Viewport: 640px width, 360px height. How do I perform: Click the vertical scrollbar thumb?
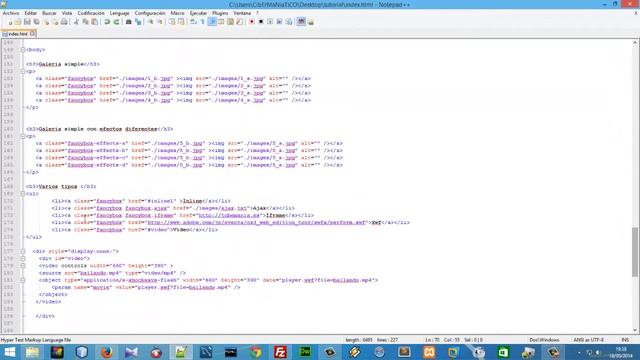[635, 251]
